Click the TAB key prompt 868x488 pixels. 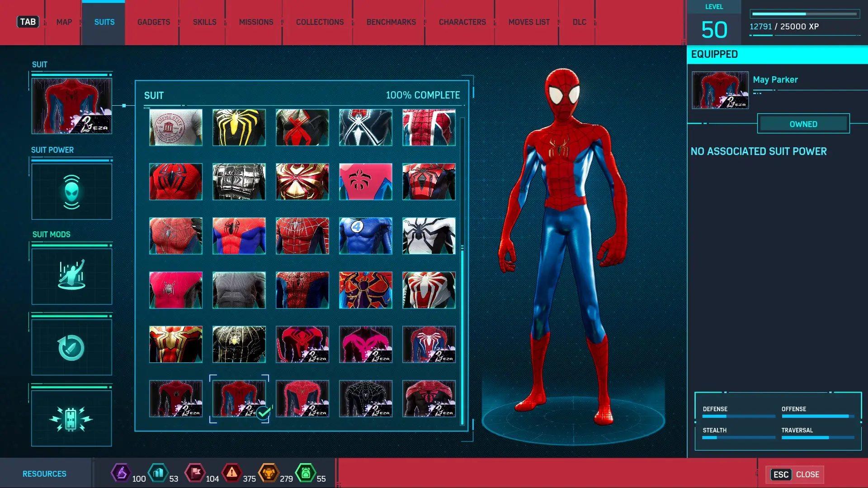(28, 22)
